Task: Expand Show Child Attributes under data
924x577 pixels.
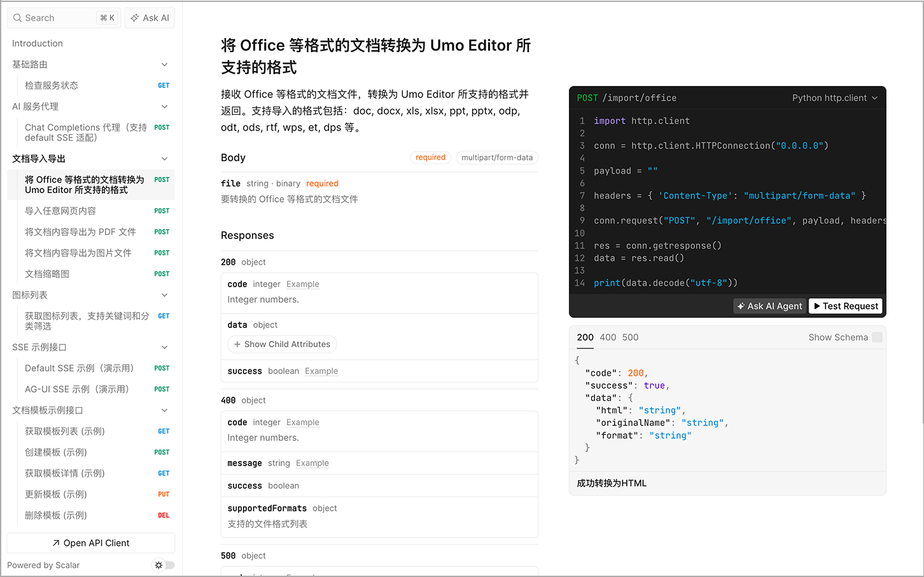Action: coord(281,344)
